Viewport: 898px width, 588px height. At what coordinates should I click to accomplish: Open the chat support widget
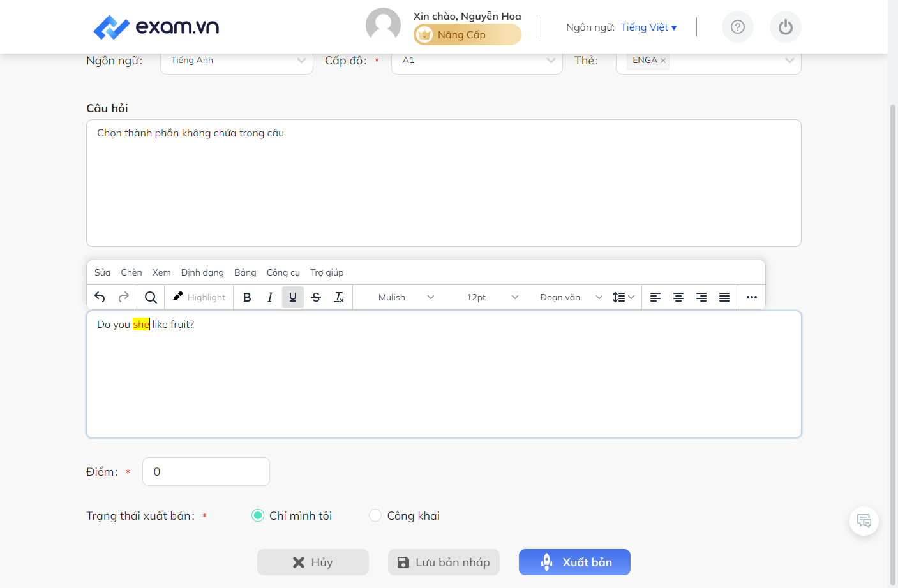tap(864, 521)
